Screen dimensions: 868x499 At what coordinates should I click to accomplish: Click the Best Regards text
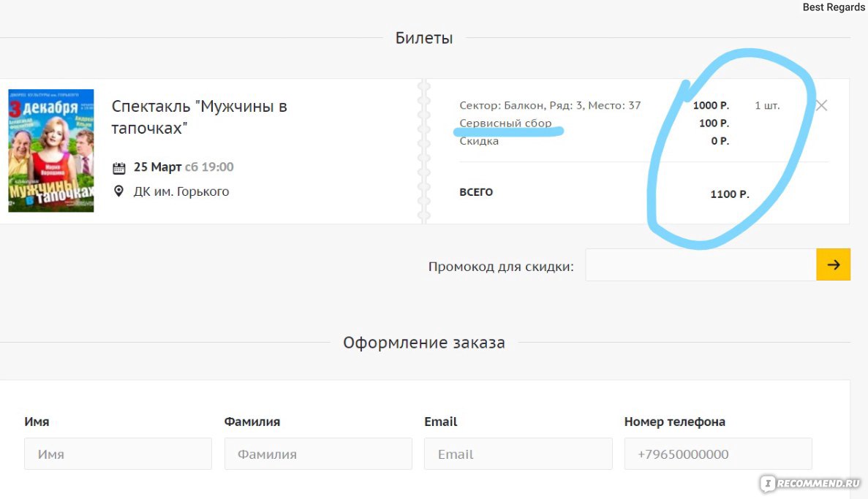click(834, 7)
